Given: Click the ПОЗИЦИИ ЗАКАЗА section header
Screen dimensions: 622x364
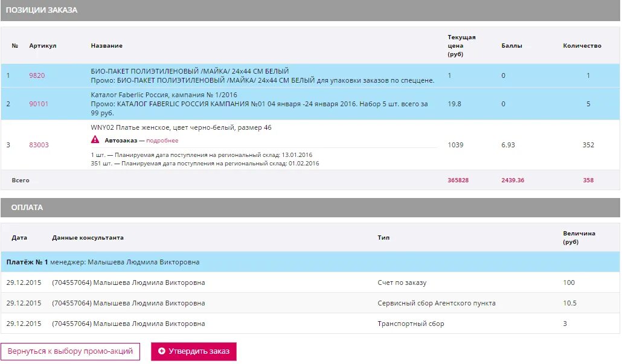Looking at the screenshot, I should pos(310,10).
